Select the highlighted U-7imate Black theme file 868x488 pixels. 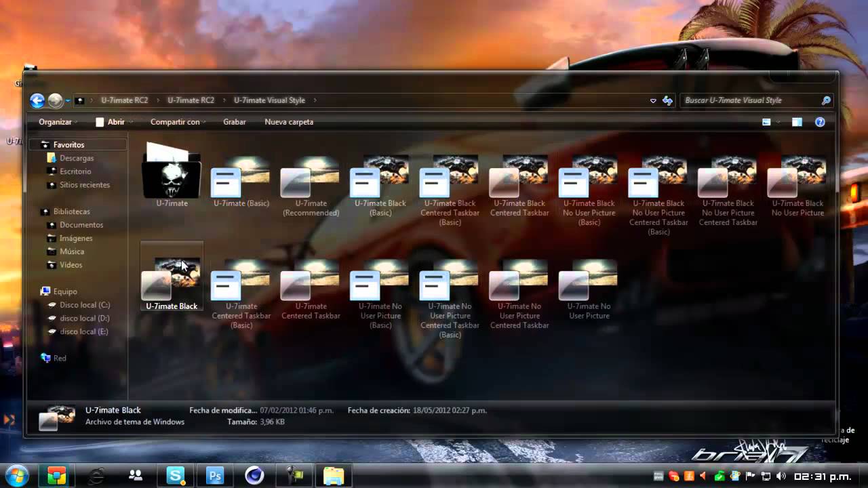click(172, 277)
